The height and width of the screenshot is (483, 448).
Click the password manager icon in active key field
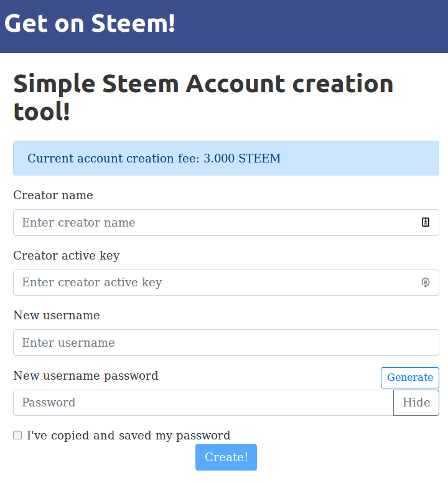tap(425, 283)
